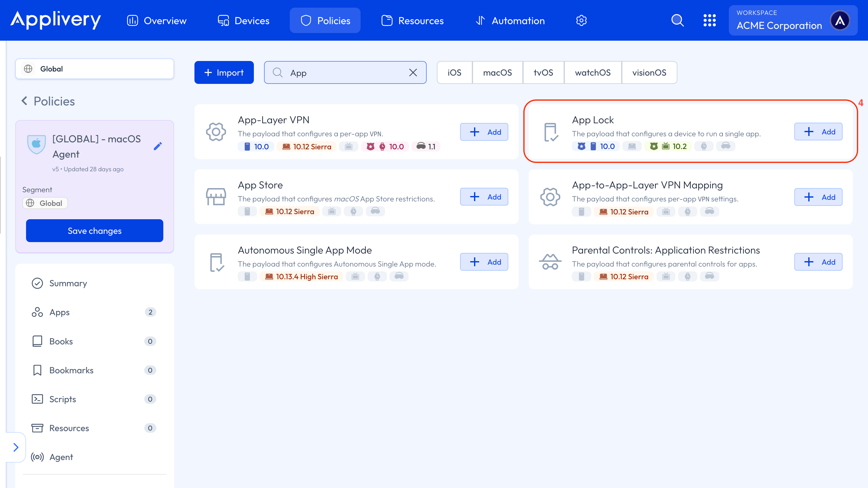Click the Save changes button
868x488 pixels.
point(94,231)
